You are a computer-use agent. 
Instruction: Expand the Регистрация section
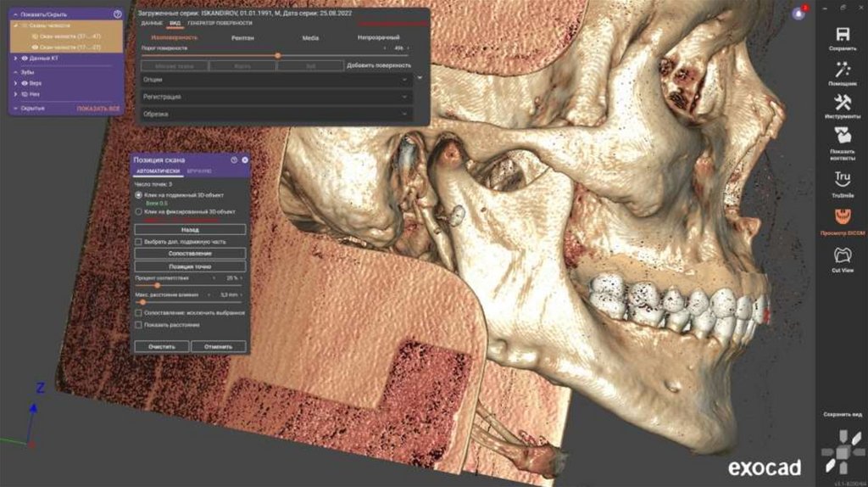click(276, 97)
